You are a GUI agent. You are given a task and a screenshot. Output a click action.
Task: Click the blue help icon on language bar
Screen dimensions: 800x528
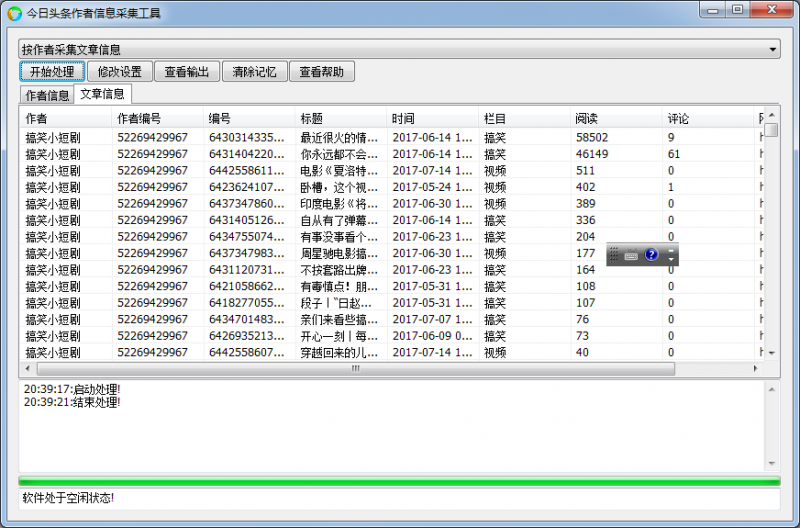pos(651,254)
